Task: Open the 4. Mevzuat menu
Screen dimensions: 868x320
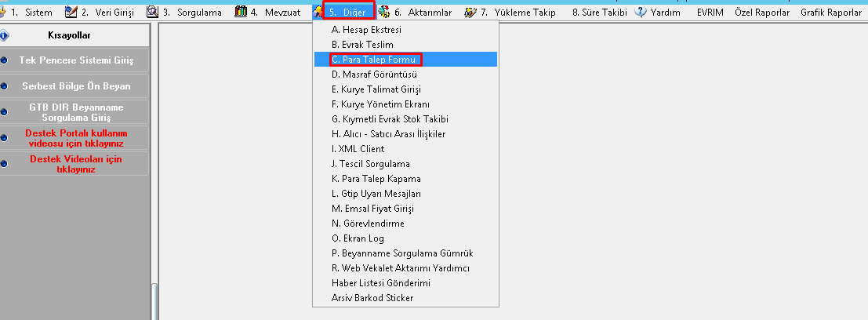Action: coord(276,13)
